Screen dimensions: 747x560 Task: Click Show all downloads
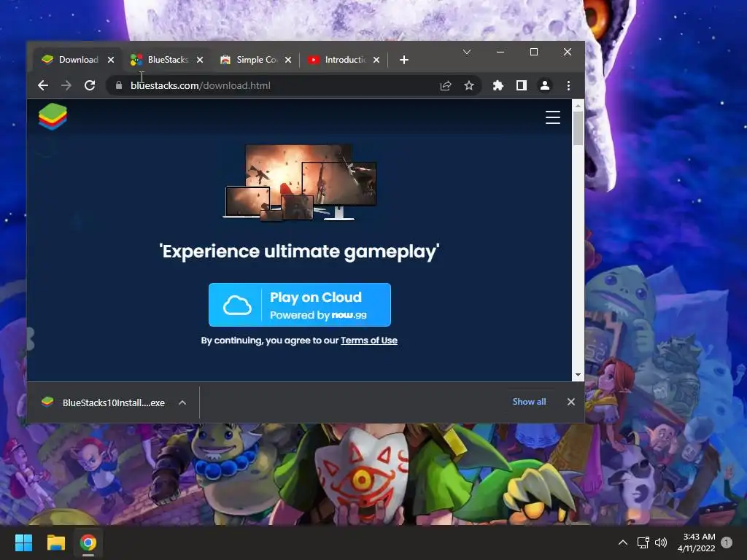pos(529,402)
